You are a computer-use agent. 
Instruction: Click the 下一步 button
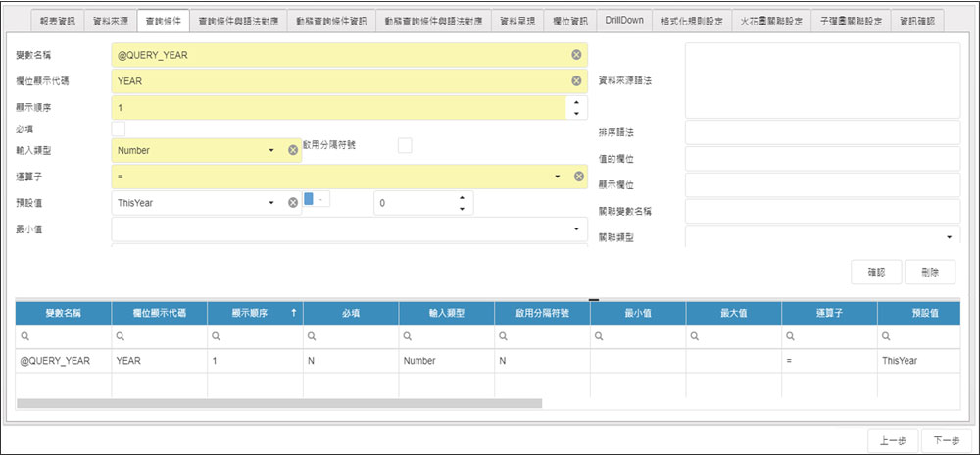click(x=947, y=440)
